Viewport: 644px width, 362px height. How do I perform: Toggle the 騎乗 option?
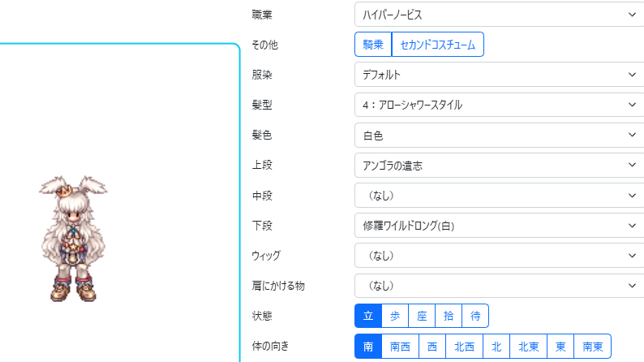point(372,45)
